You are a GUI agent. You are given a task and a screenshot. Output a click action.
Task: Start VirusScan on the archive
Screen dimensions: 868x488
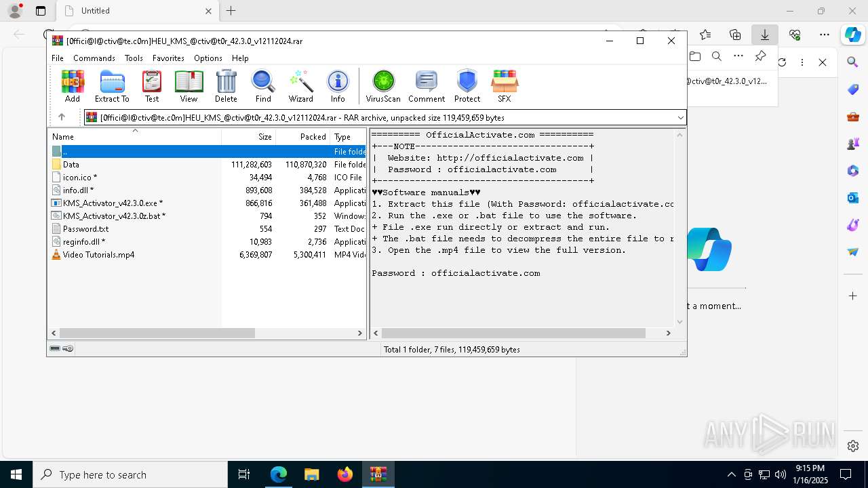click(383, 86)
